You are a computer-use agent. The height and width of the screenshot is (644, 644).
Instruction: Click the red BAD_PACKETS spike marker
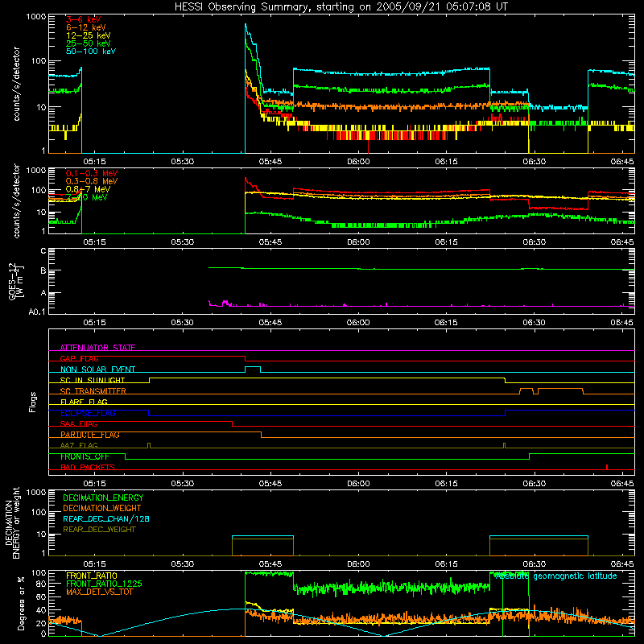607,467
